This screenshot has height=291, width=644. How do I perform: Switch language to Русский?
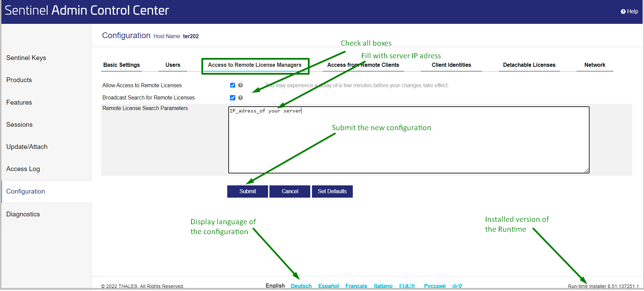pyautogui.click(x=435, y=286)
